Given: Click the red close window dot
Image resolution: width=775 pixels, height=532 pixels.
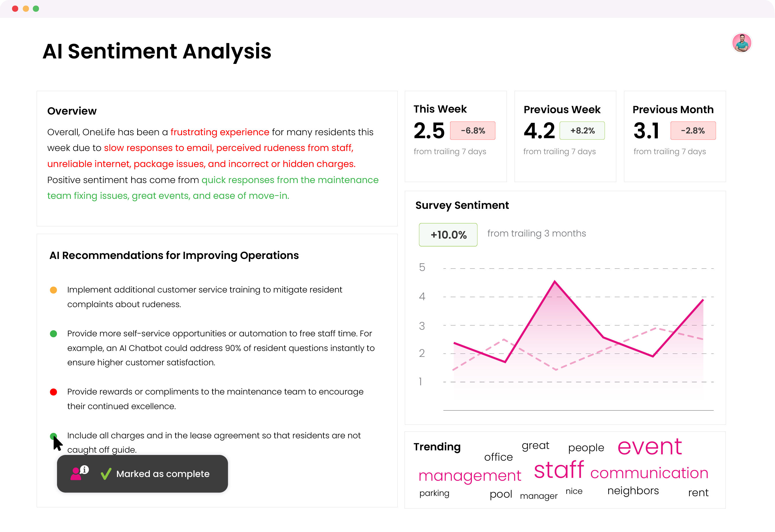Looking at the screenshot, I should point(15,9).
